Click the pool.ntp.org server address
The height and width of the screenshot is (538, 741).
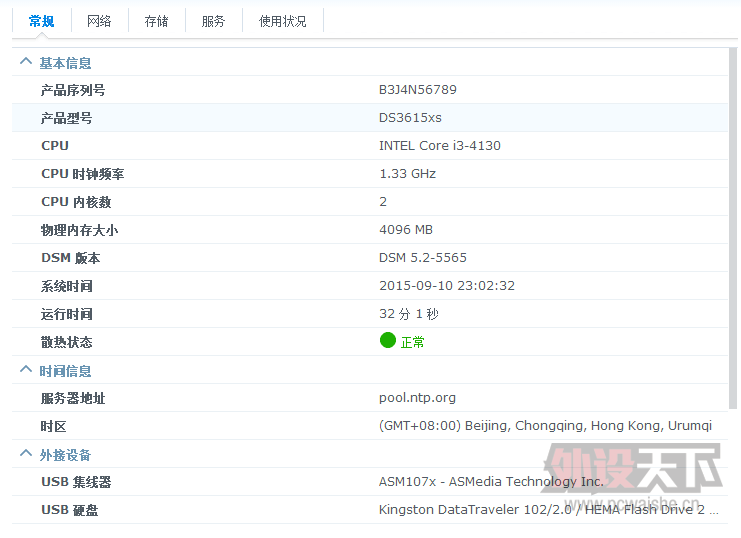click(x=417, y=398)
